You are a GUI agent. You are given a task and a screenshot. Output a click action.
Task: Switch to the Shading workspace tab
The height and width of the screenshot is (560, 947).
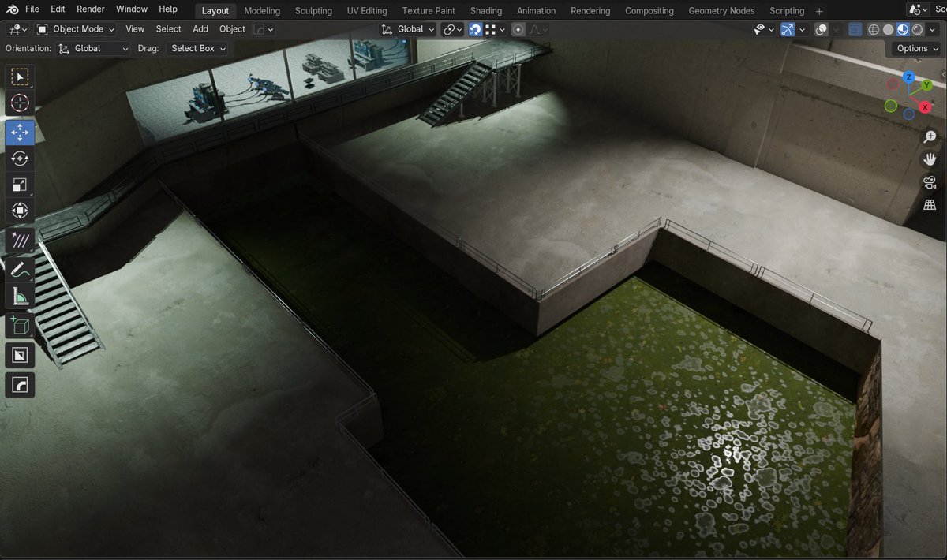pyautogui.click(x=486, y=10)
